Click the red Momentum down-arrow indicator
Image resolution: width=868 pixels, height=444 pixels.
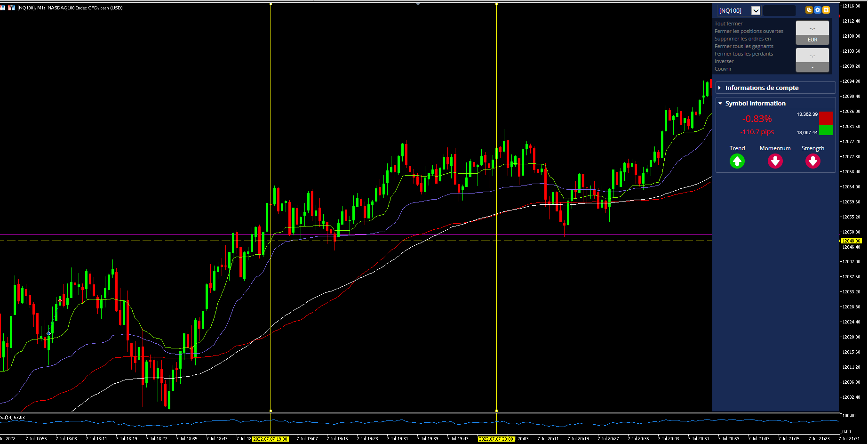775,161
